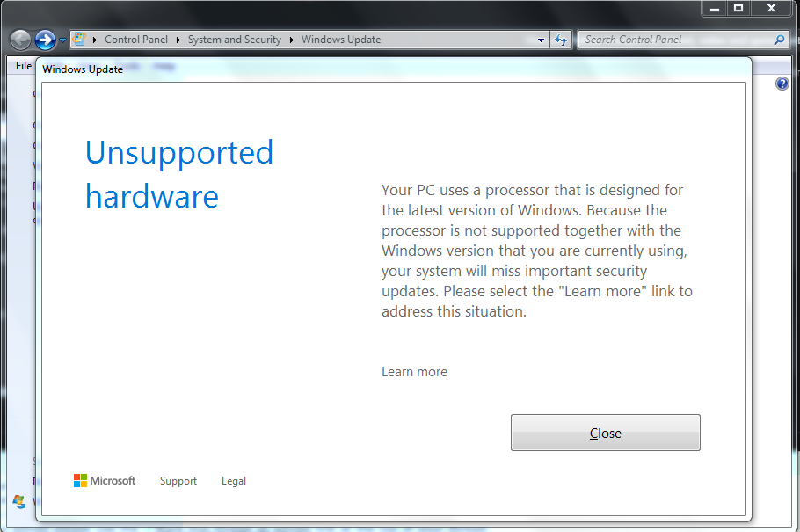
Task: Open address bar previous locations dropdown
Action: pyautogui.click(x=541, y=40)
